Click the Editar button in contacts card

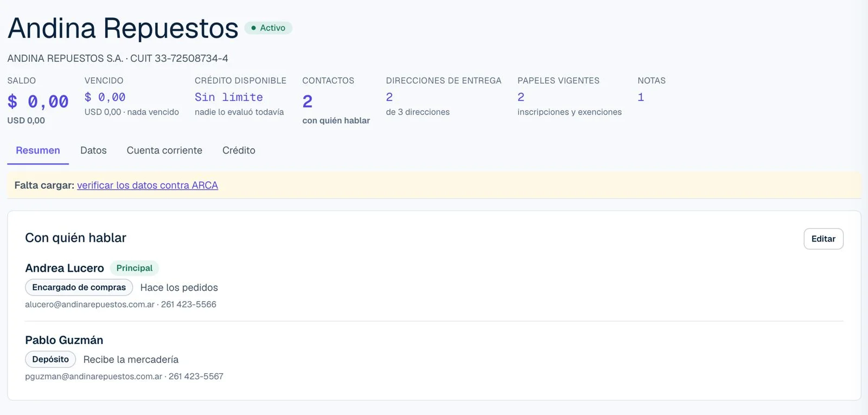pyautogui.click(x=823, y=239)
